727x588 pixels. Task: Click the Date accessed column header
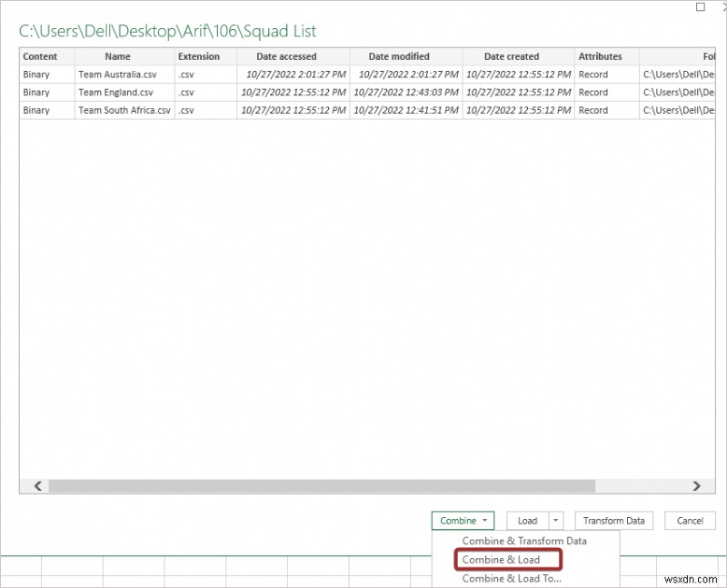point(285,56)
